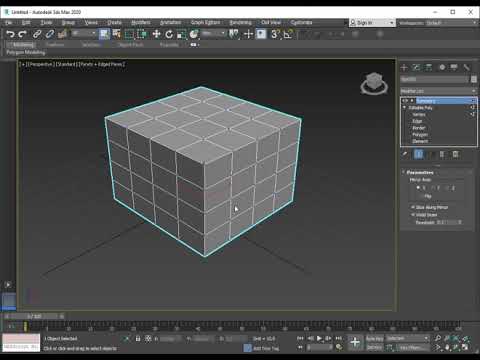Open the Animation menu
Viewport: 480px width, 360px height.
170,22
